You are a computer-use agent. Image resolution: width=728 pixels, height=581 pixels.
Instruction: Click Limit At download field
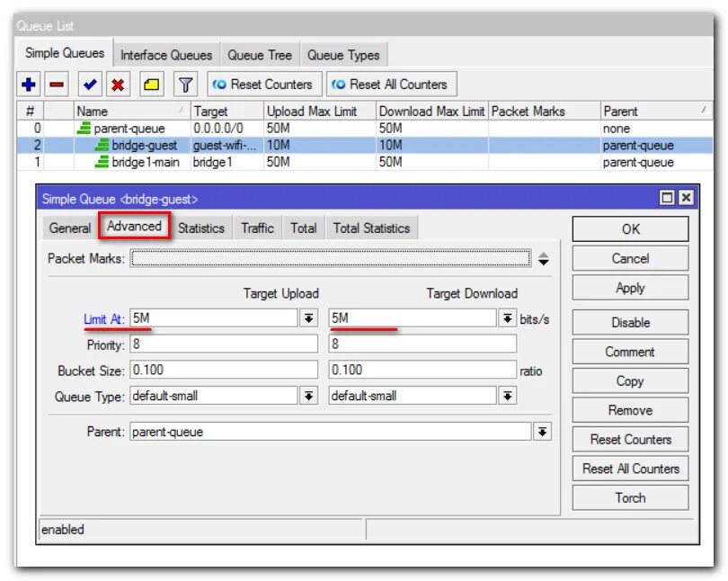coord(413,318)
